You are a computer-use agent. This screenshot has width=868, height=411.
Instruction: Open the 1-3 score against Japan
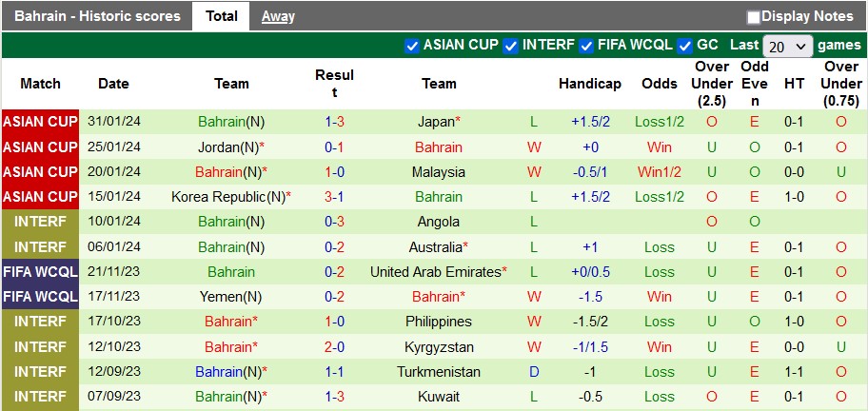click(x=334, y=122)
